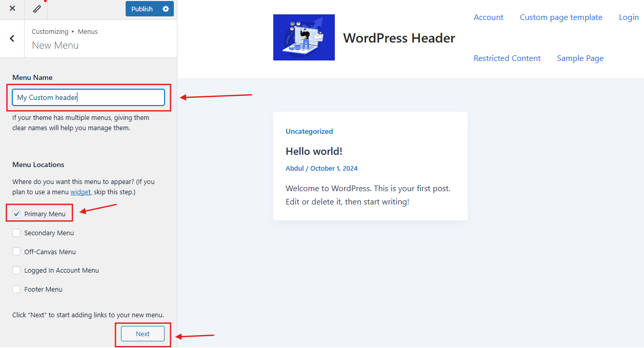The image size is (644, 348).
Task: Uncheck the Primary Menu checkbox
Action: [16, 214]
